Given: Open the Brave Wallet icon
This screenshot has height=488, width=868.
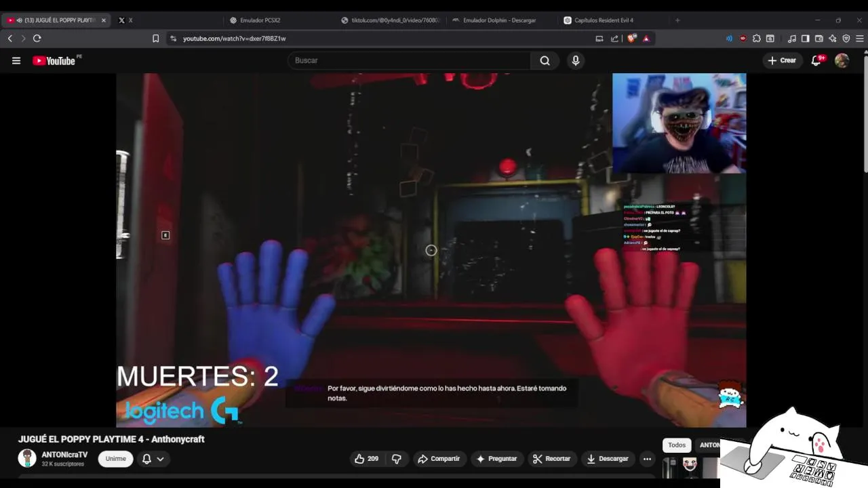Looking at the screenshot, I should [819, 39].
